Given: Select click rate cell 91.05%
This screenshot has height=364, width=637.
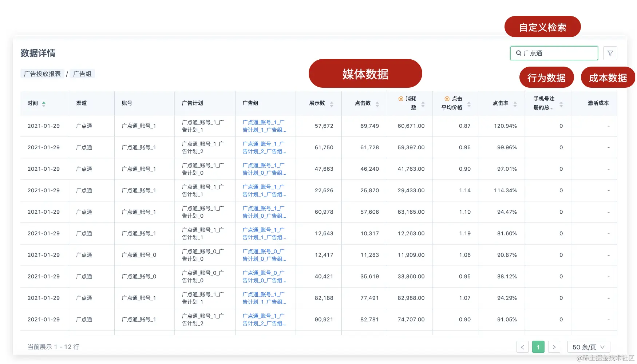Looking at the screenshot, I should tap(507, 319).
